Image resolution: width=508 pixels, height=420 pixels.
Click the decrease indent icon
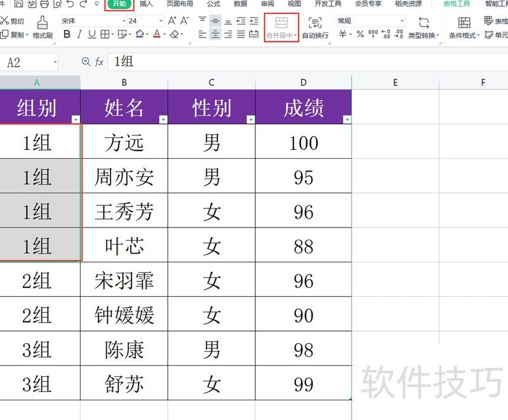tap(241, 22)
